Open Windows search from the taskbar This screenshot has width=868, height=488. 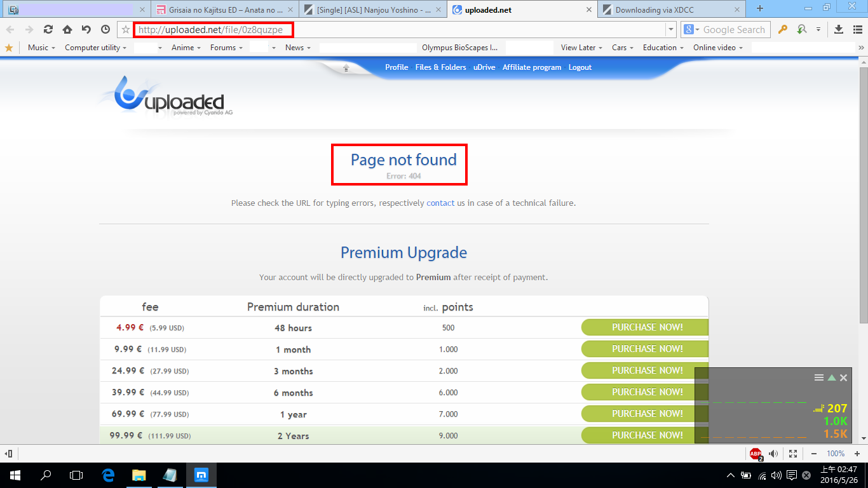[x=46, y=475]
